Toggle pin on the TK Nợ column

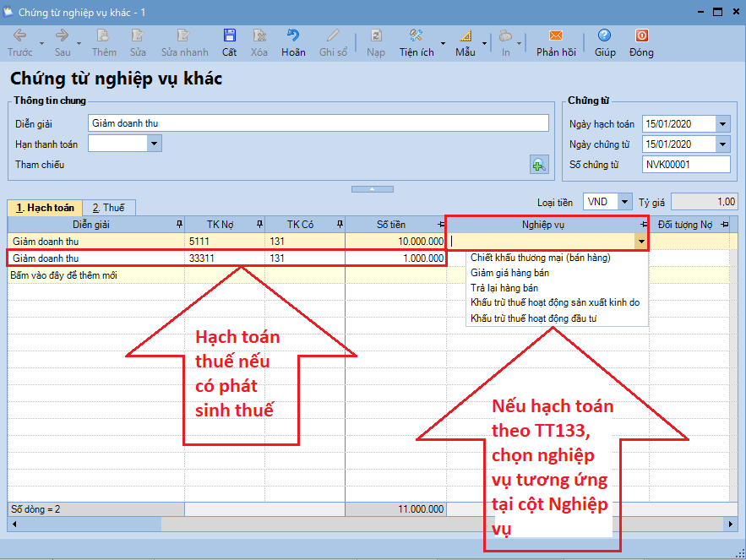click(x=258, y=225)
